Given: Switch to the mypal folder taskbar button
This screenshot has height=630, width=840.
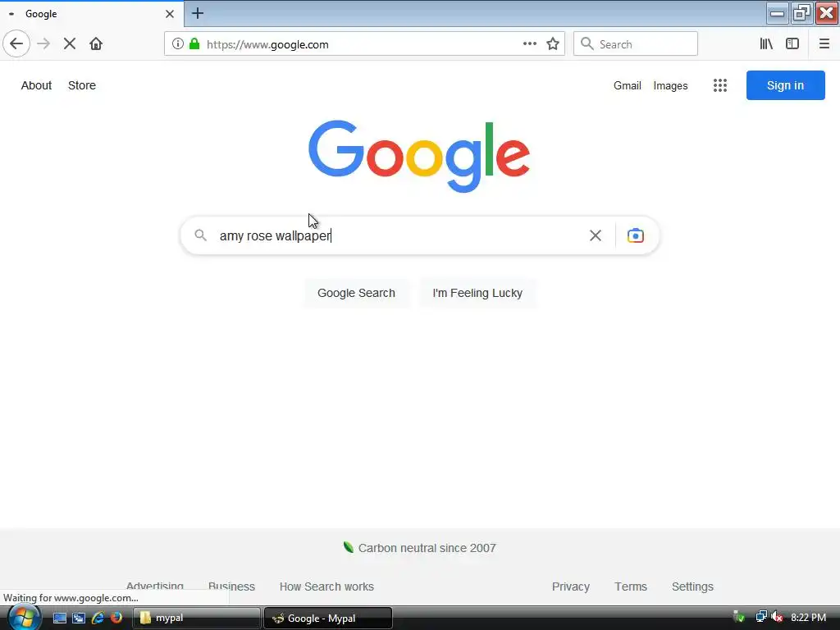Looking at the screenshot, I should coord(197,618).
